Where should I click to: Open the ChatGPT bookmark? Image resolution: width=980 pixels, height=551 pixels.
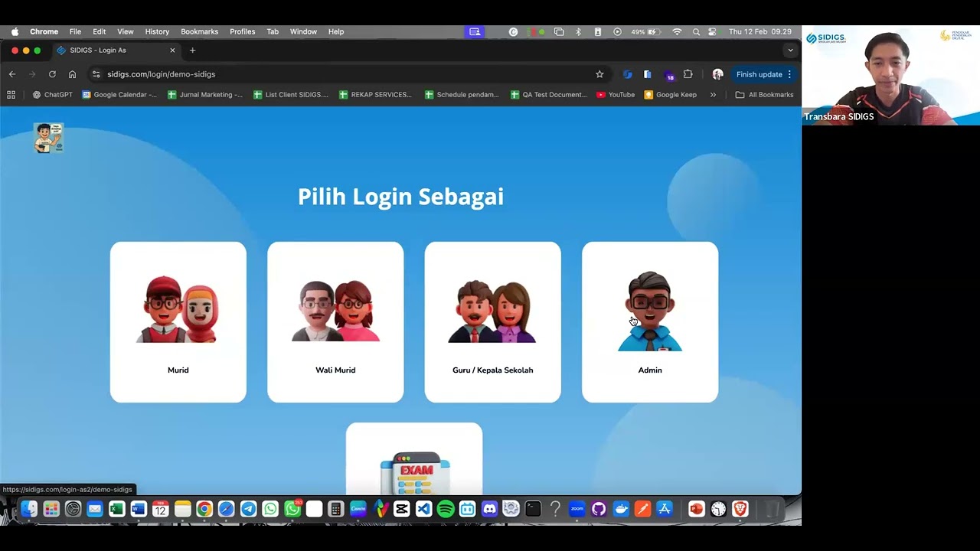click(x=53, y=95)
